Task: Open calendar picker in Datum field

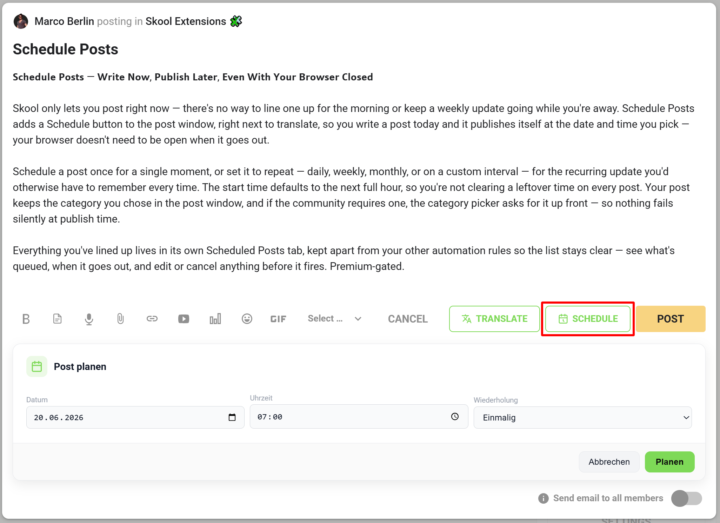Action: pyautogui.click(x=232, y=417)
